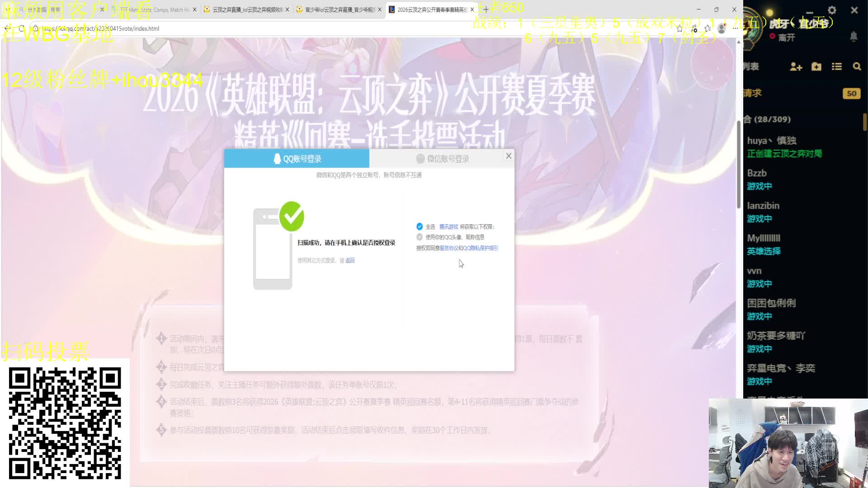Toggle the 全选 select-all checkbox
This screenshot has height=488, width=868.
click(420, 226)
